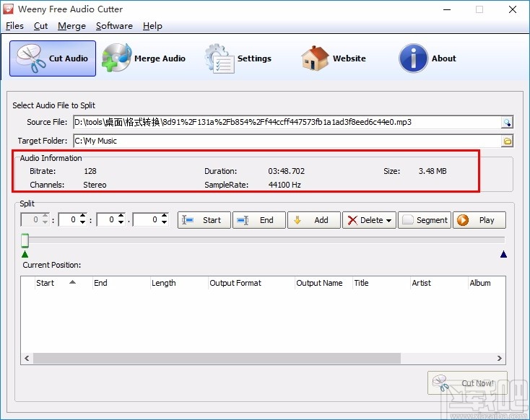
Task: Click the Album column header
Action: tap(487, 283)
